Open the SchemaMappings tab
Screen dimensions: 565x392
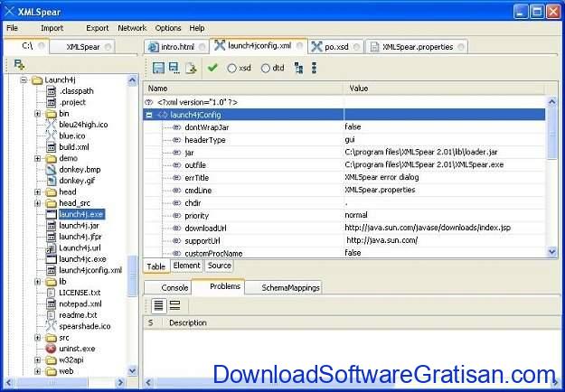(x=284, y=287)
